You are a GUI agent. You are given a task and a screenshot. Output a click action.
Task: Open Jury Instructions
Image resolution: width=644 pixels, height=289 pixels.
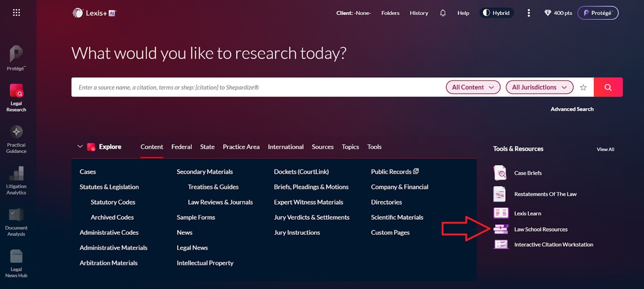(297, 233)
